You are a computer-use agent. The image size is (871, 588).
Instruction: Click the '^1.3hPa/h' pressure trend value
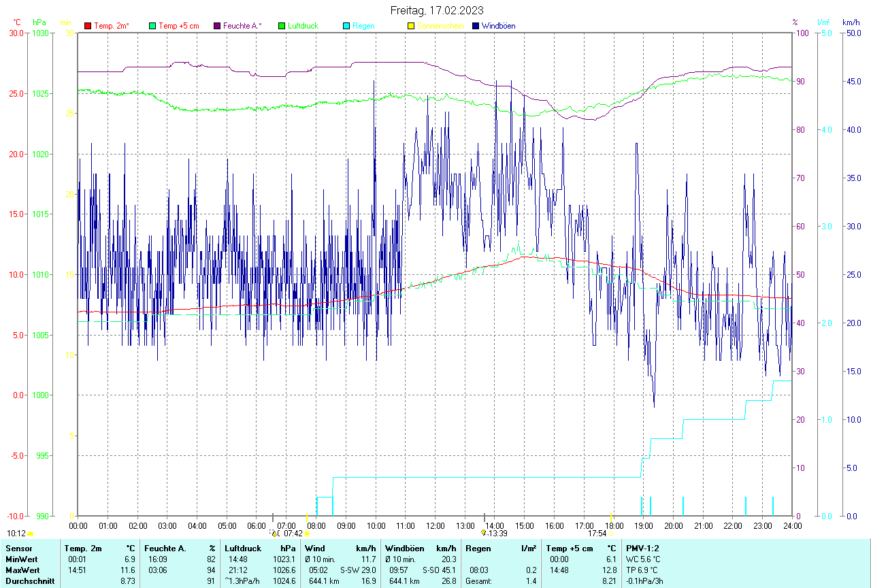tap(243, 581)
